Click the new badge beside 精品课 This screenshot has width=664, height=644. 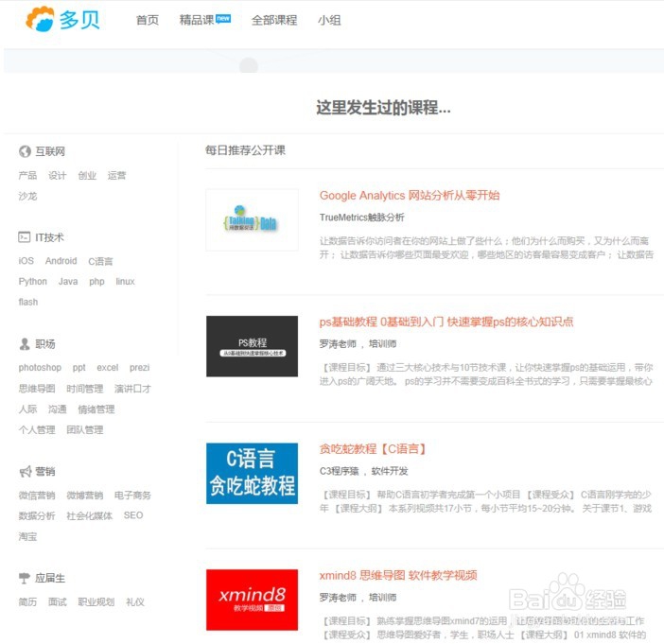[223, 18]
